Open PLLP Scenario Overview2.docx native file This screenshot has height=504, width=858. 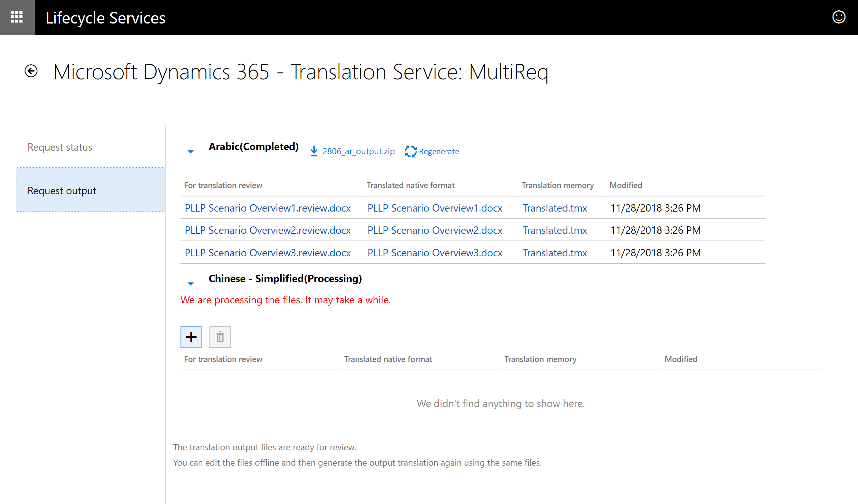(435, 230)
